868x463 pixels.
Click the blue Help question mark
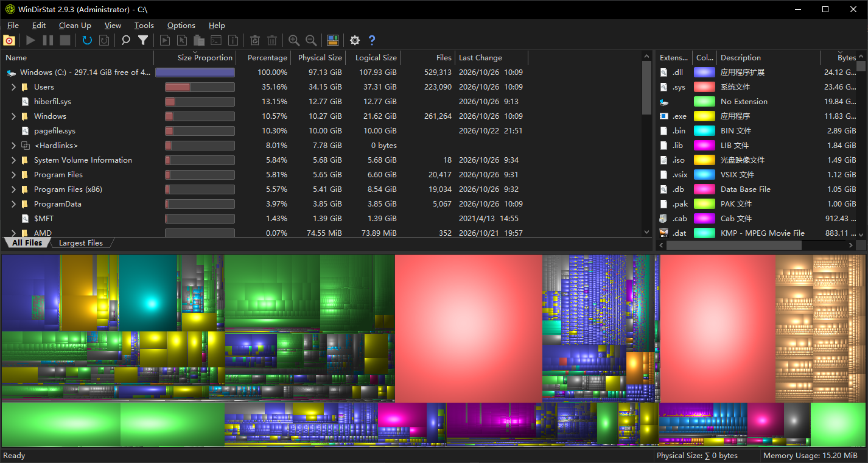tap(372, 40)
